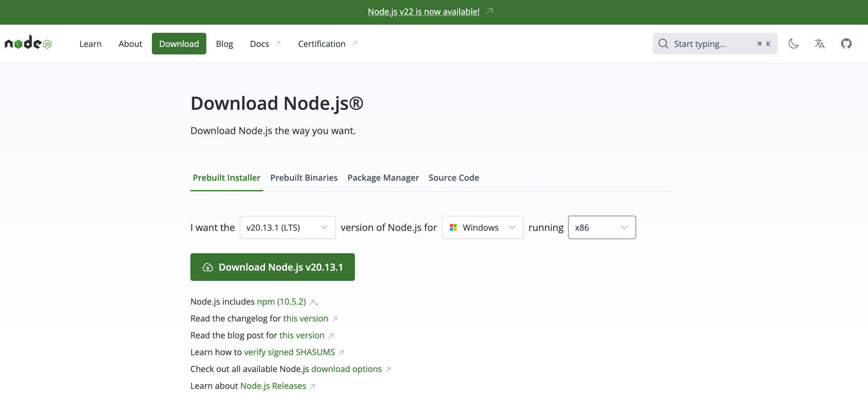
Task: Open the Node.js v22 is now available banner link
Action: click(424, 12)
